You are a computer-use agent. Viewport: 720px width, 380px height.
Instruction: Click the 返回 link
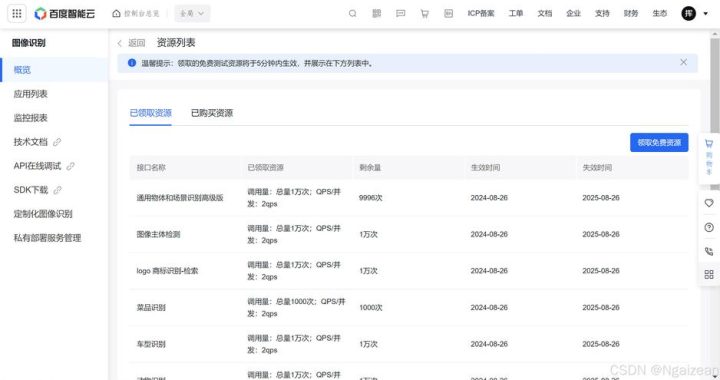pos(136,43)
